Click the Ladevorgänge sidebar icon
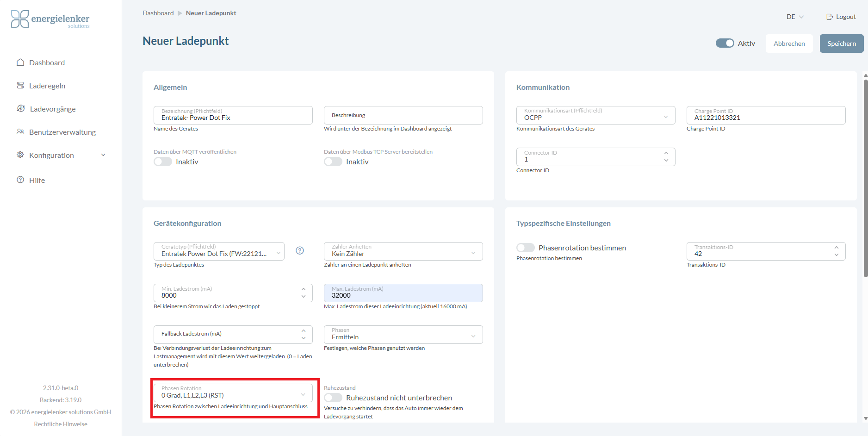The height and width of the screenshot is (436, 868). click(21, 109)
